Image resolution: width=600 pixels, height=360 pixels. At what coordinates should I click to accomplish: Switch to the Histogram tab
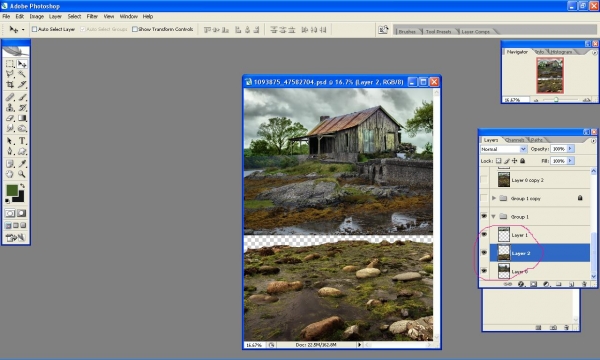click(561, 52)
